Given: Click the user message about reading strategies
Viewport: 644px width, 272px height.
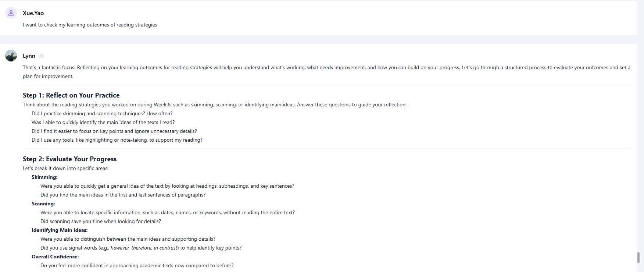Looking at the screenshot, I should click(90, 25).
